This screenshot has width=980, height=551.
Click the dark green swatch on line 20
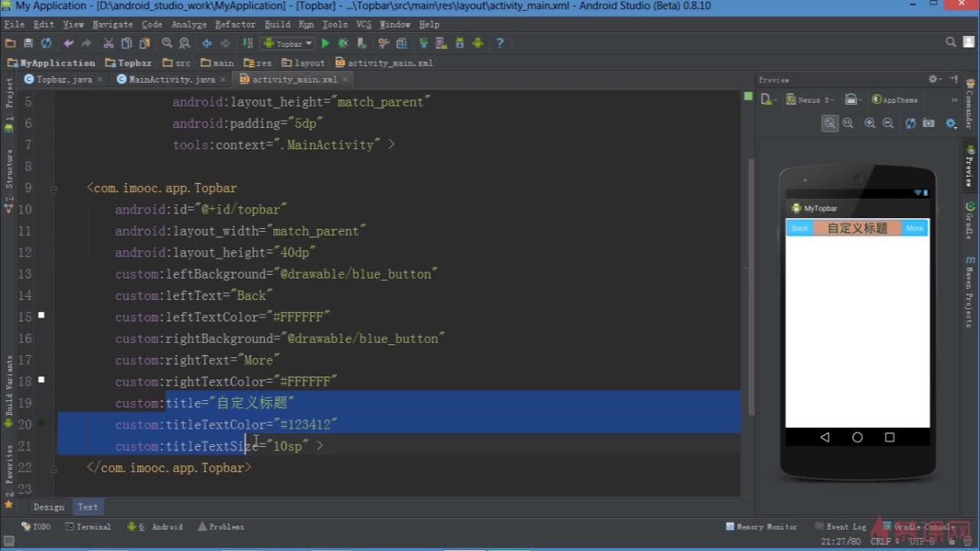41,422
